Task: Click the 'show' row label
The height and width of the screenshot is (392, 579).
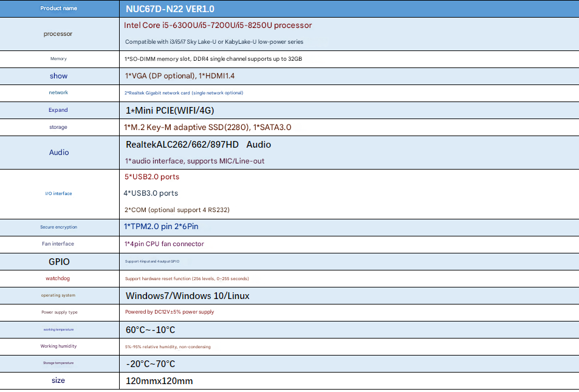Action: pos(59,76)
